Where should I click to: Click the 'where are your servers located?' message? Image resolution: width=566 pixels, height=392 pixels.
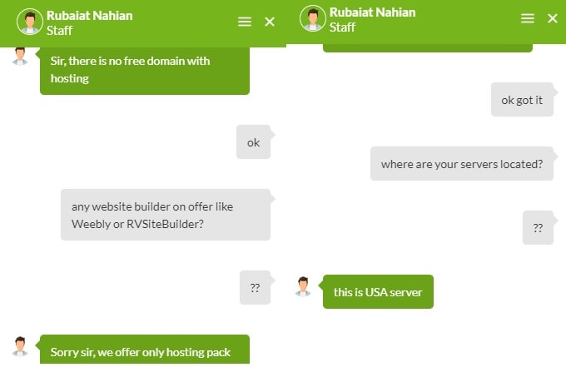pyautogui.click(x=462, y=163)
